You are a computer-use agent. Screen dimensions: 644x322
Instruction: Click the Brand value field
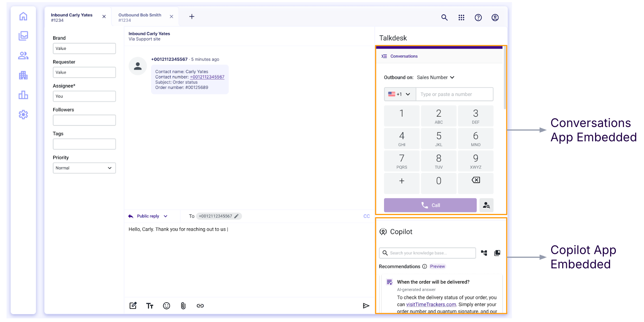(x=84, y=48)
